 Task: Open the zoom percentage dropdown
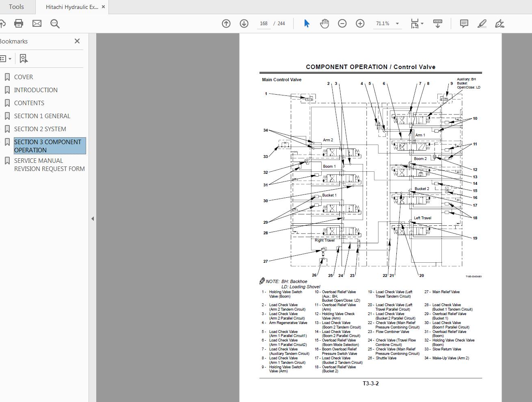click(x=398, y=23)
